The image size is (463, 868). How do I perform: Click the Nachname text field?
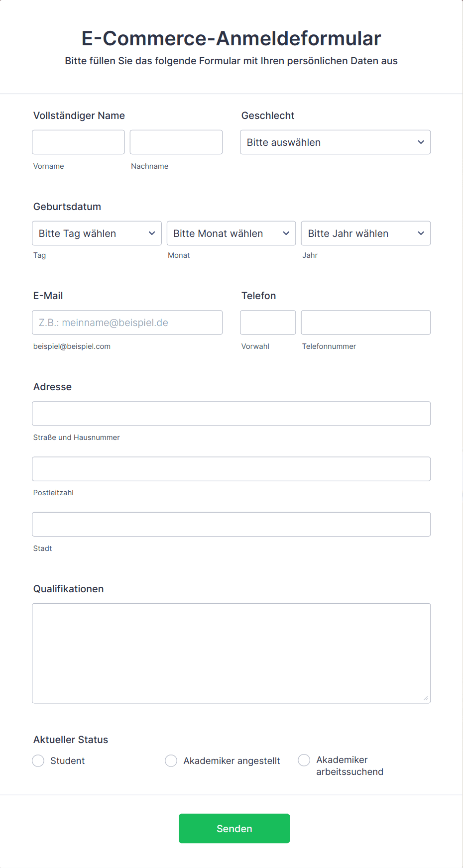click(176, 142)
